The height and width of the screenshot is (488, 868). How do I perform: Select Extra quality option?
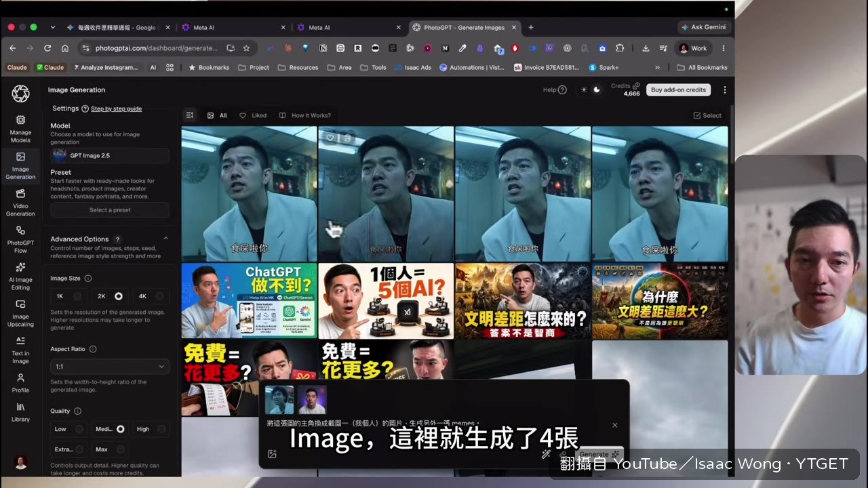(69, 449)
